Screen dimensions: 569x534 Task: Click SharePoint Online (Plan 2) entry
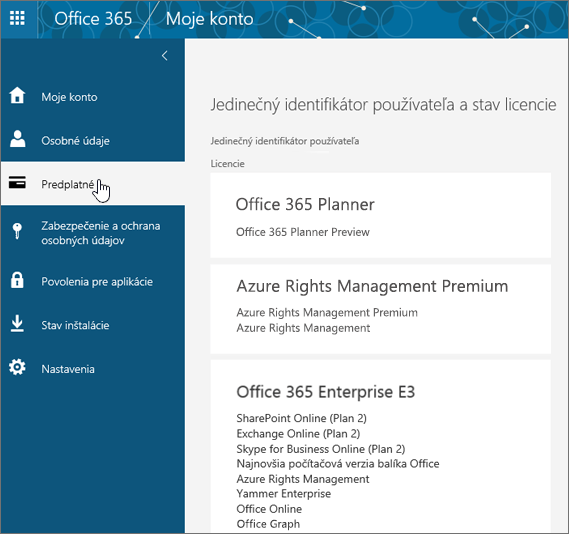point(302,418)
